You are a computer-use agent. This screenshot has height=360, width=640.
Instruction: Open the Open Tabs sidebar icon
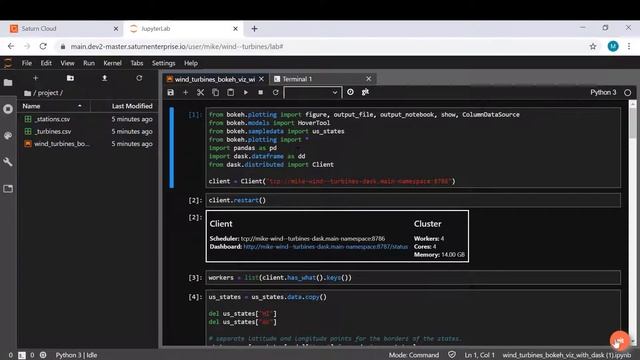click(x=8, y=189)
